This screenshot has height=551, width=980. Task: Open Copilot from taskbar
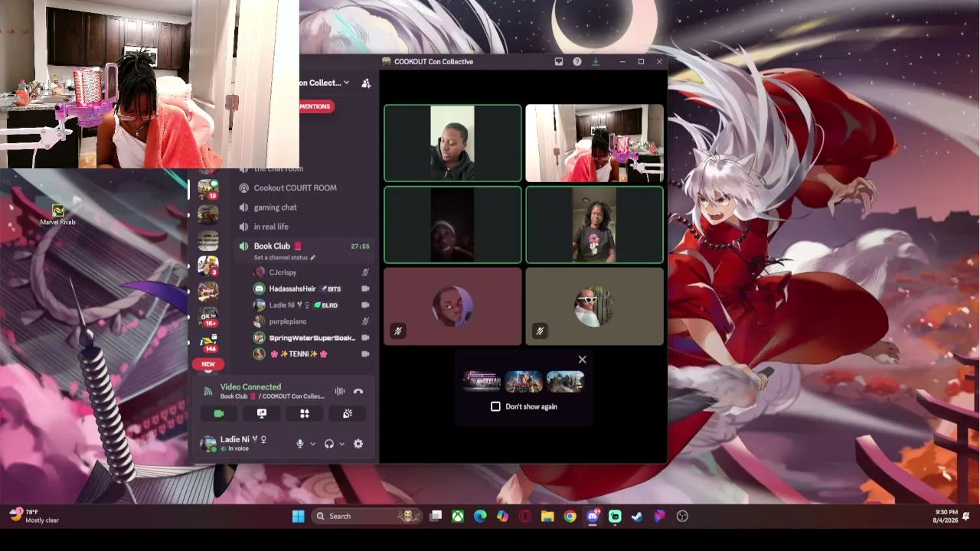point(502,517)
